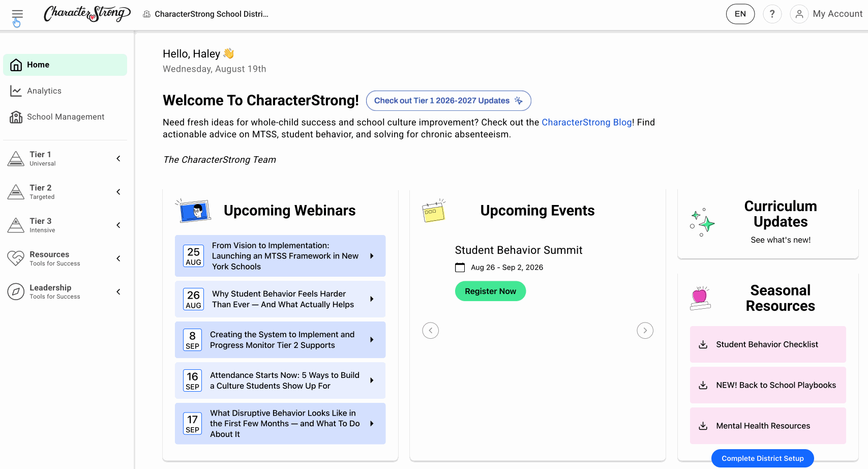Click download icon for Back to School Playbooks
The height and width of the screenshot is (469, 868).
[703, 385]
